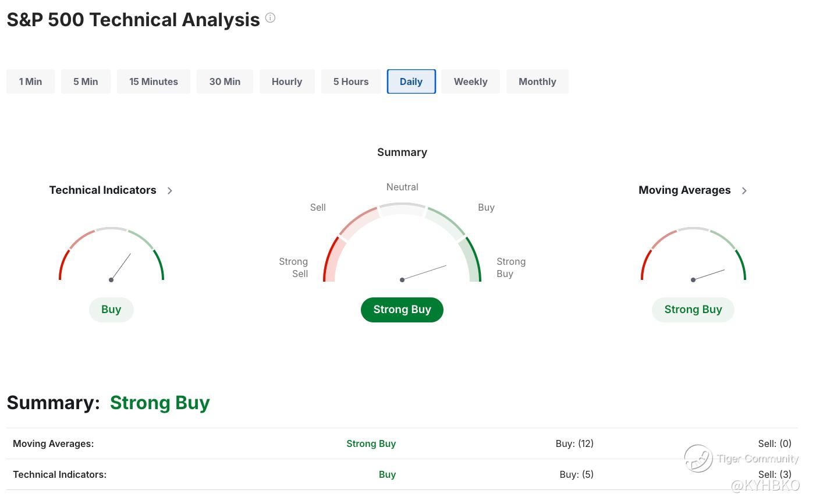Click the Buy badge under Technical Indicators

point(111,310)
